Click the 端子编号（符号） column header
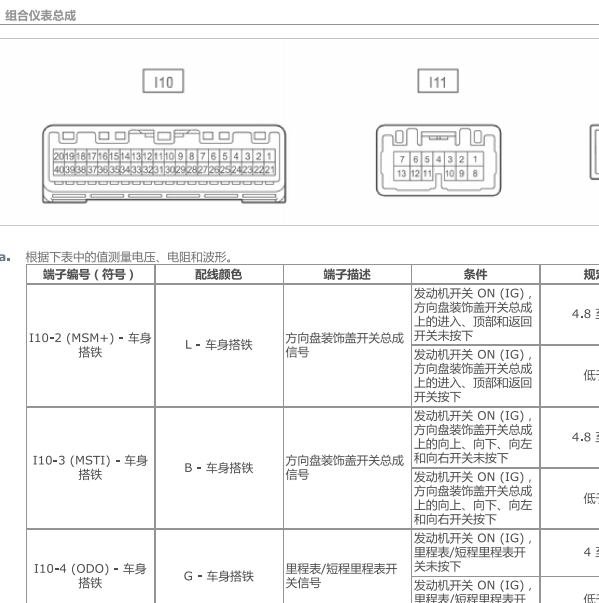Screen dimensions: 599x603 tap(90, 275)
